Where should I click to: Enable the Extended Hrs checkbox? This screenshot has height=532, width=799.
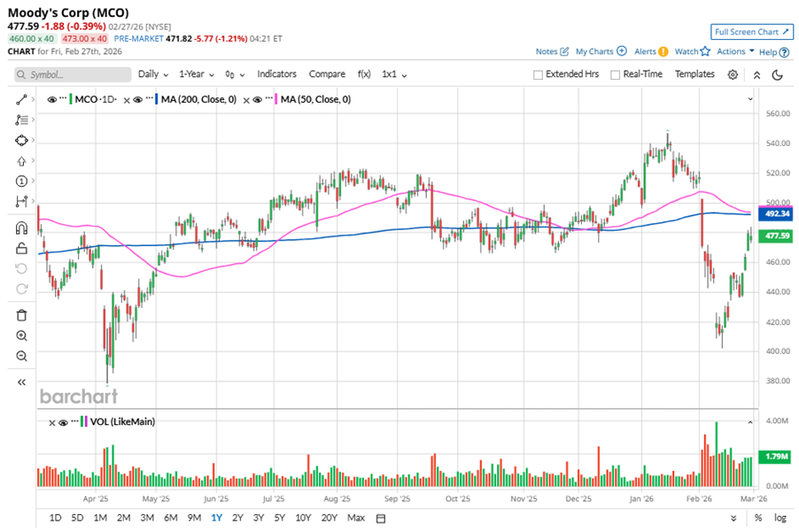pyautogui.click(x=539, y=75)
